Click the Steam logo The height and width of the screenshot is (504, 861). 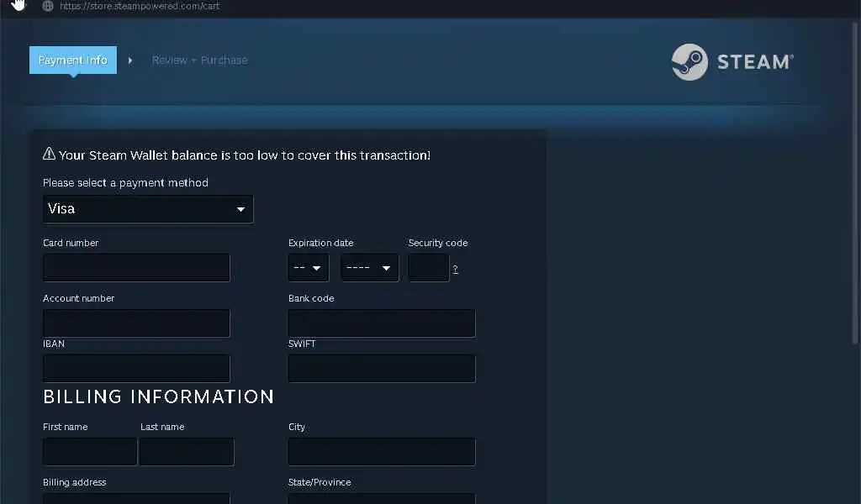click(x=732, y=62)
